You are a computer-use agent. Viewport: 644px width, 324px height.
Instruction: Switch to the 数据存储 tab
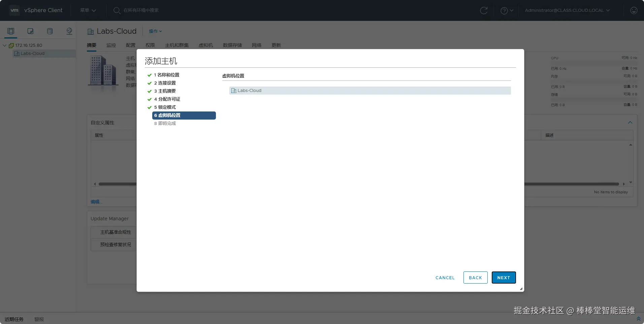pos(232,45)
